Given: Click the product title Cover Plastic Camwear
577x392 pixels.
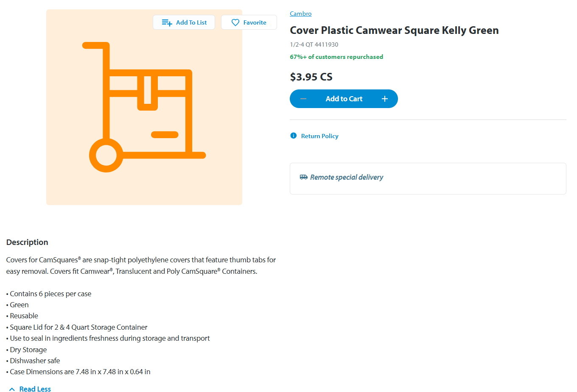Looking at the screenshot, I should click(x=394, y=31).
